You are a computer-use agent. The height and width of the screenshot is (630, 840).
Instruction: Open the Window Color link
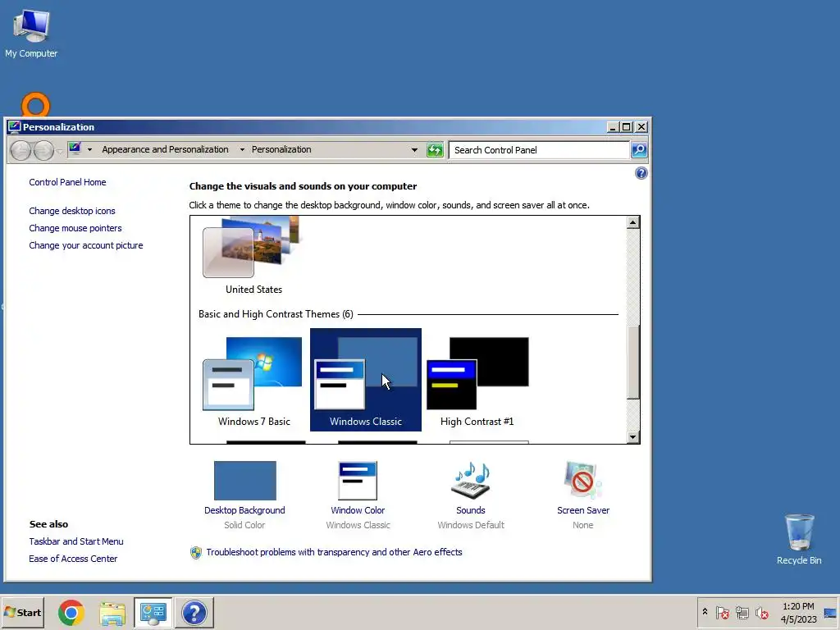pos(358,510)
